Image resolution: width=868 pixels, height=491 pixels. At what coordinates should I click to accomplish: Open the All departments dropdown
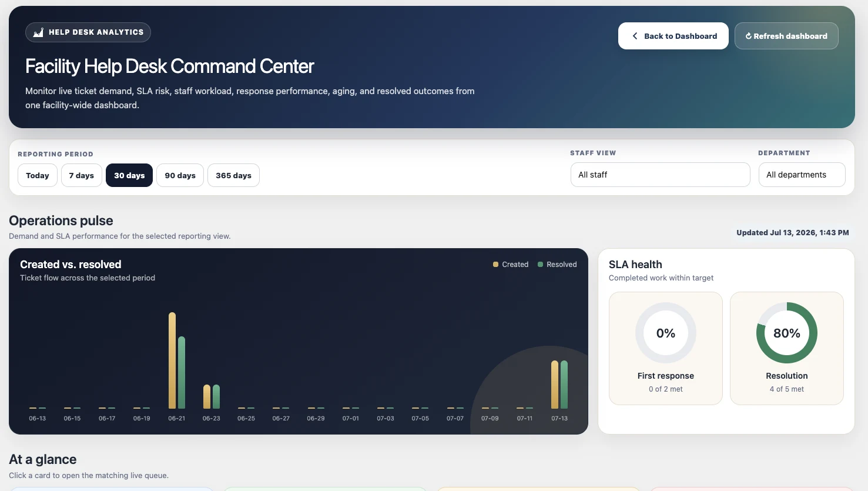click(x=802, y=175)
